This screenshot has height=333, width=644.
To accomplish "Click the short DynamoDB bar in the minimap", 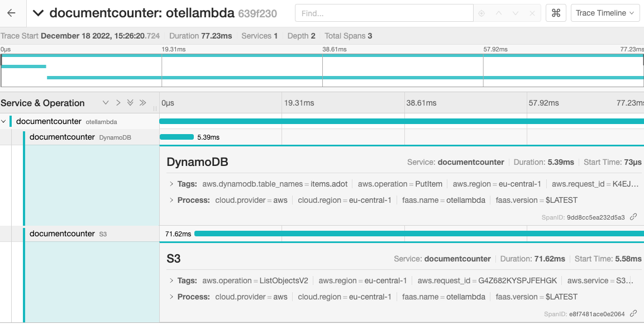I will tap(24, 66).
